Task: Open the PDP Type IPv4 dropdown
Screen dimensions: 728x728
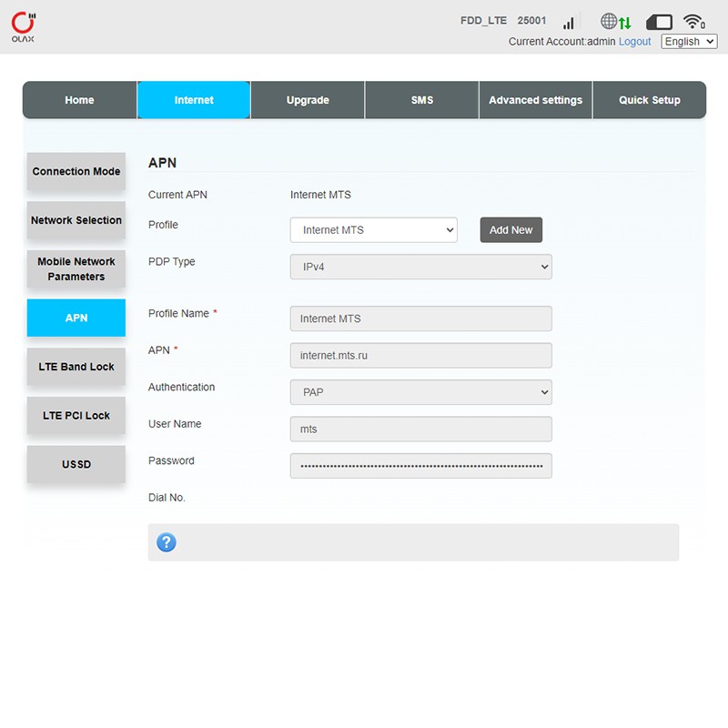Action: click(420, 267)
